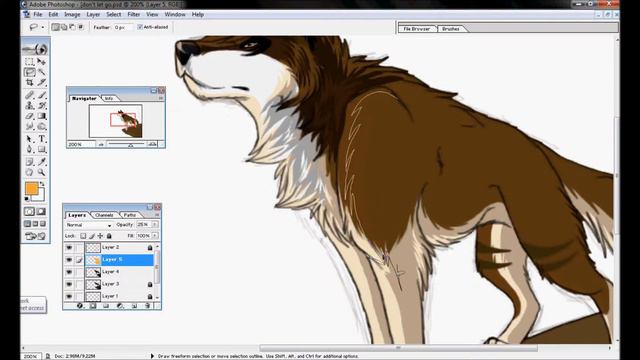
Task: Open the Lasso tool preset picker arrow
Action: 42,27
